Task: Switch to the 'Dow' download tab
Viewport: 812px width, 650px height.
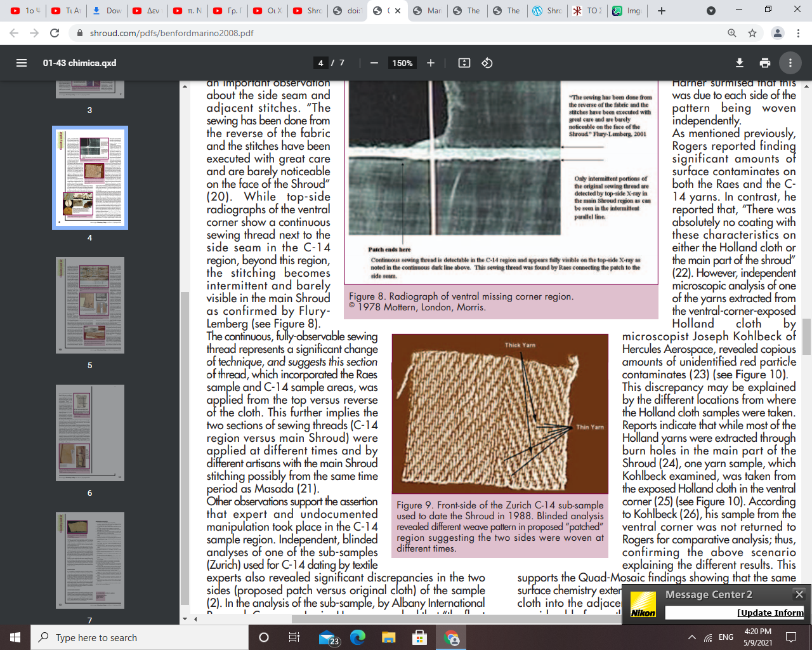Action: [106, 11]
